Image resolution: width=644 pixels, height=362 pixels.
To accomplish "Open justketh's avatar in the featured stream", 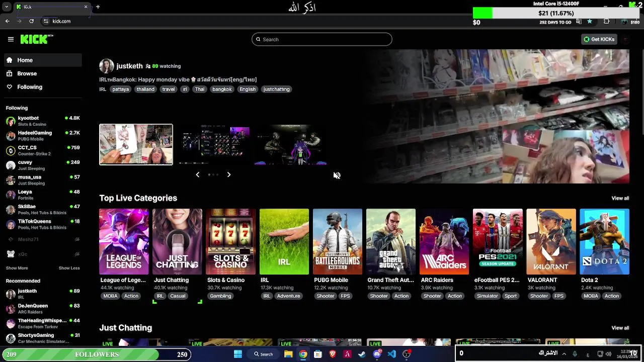I will (x=106, y=66).
